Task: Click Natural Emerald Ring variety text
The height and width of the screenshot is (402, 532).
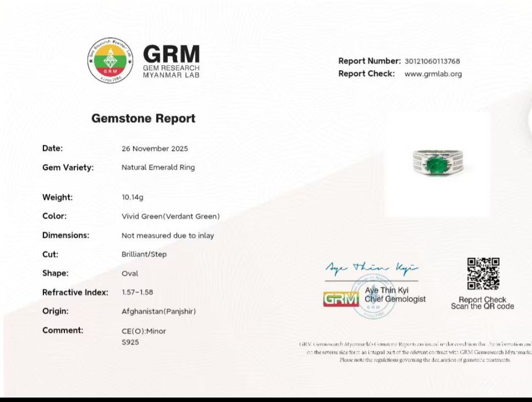Action: (x=158, y=168)
